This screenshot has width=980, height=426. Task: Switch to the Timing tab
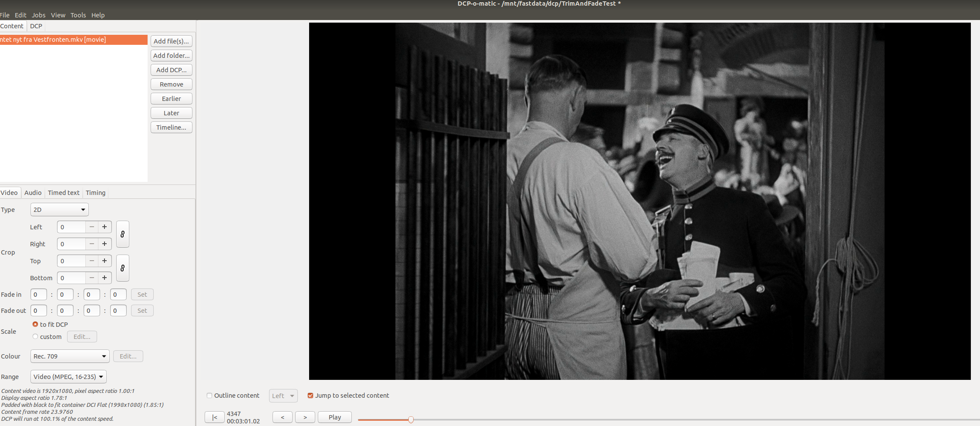click(x=95, y=193)
